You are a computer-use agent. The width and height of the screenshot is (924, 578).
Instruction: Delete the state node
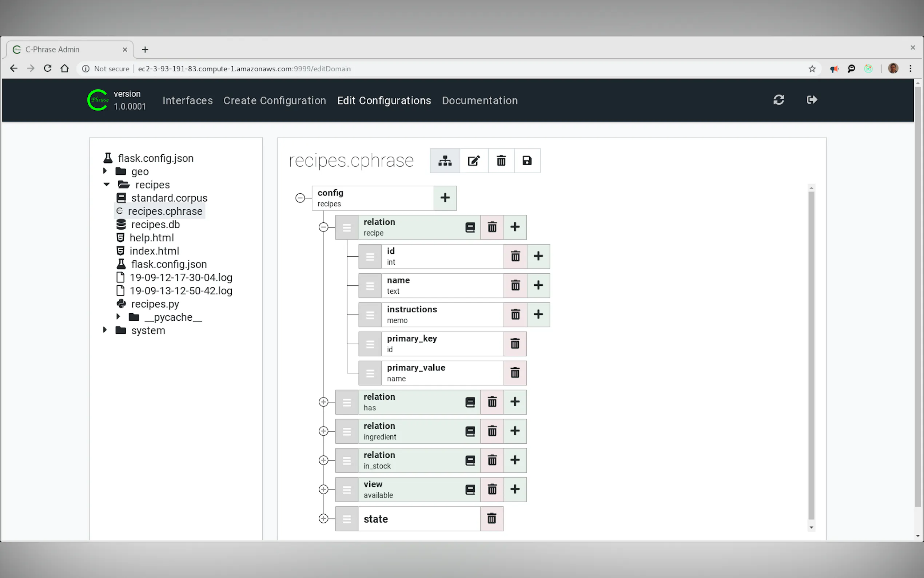click(491, 519)
